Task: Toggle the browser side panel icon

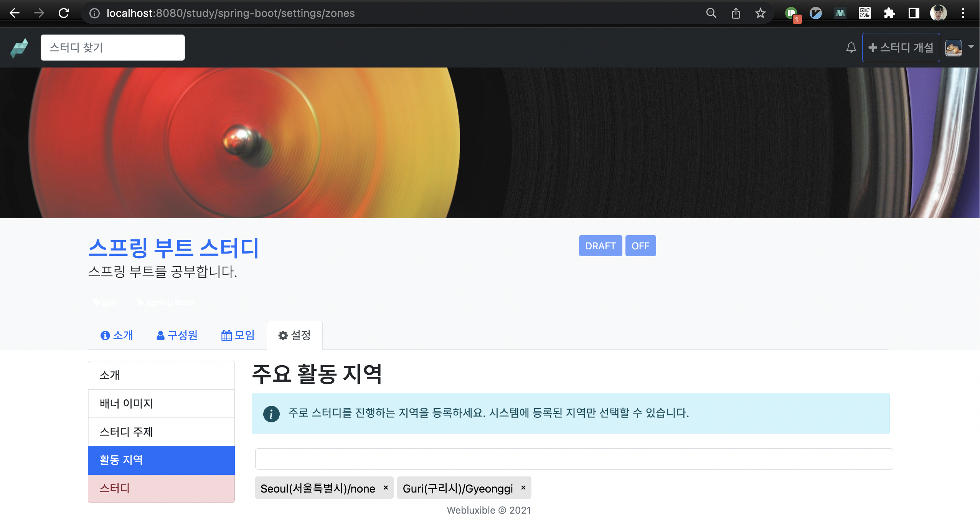Action: (x=914, y=13)
